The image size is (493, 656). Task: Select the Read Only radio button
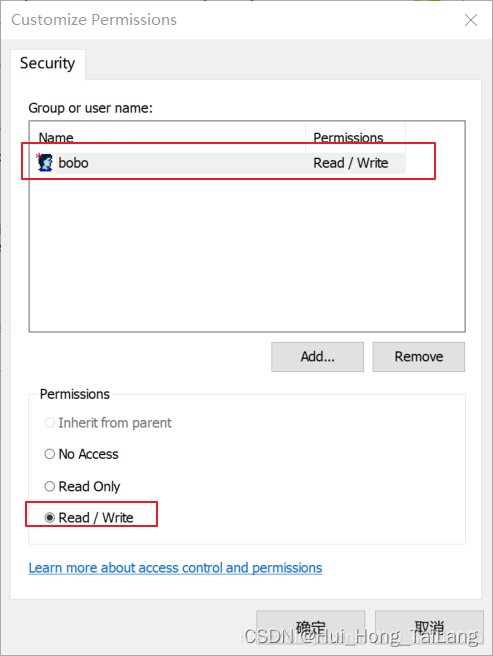pyautogui.click(x=49, y=486)
